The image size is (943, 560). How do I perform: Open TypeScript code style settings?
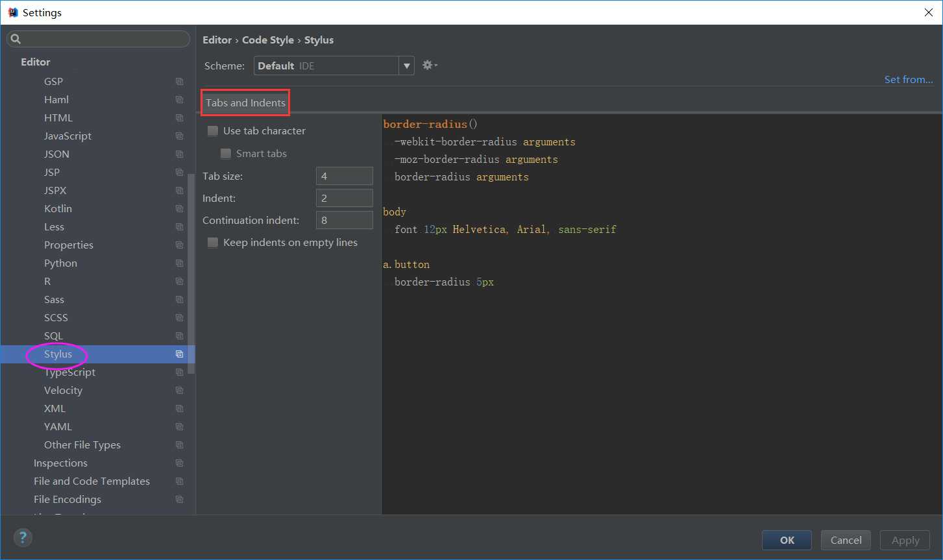pos(69,372)
